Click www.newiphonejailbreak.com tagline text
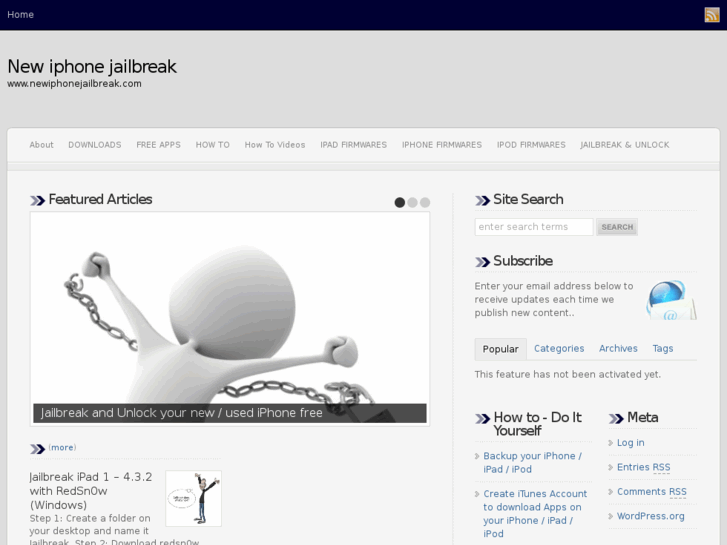 coord(74,83)
